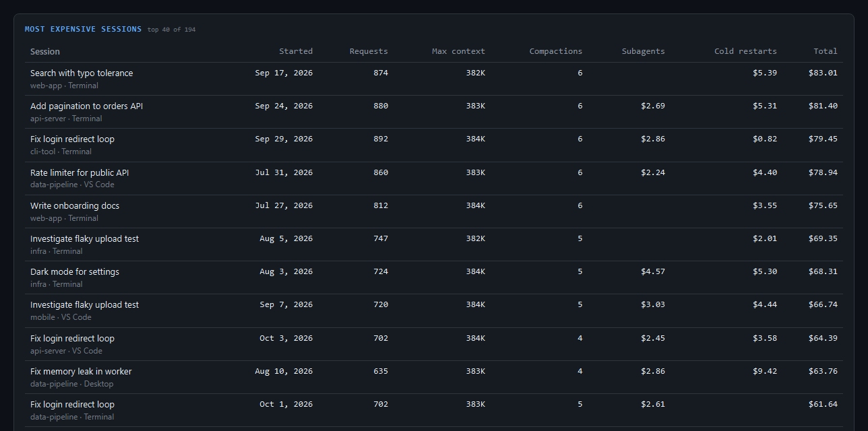Viewport: 868px width, 431px height.
Task: Open 'Fix memory leak in worker' session
Action: coord(81,372)
